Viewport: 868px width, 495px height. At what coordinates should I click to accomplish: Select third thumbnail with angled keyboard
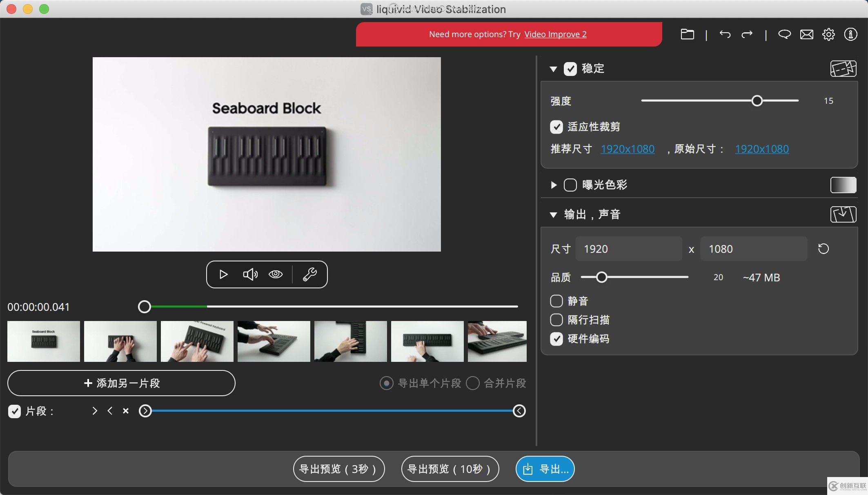(197, 341)
